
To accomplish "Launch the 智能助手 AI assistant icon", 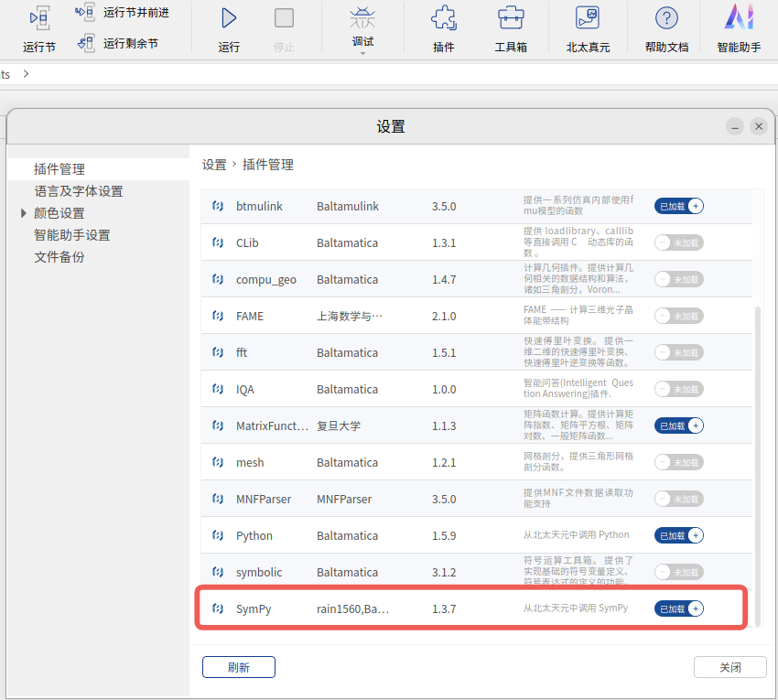I will click(x=739, y=18).
